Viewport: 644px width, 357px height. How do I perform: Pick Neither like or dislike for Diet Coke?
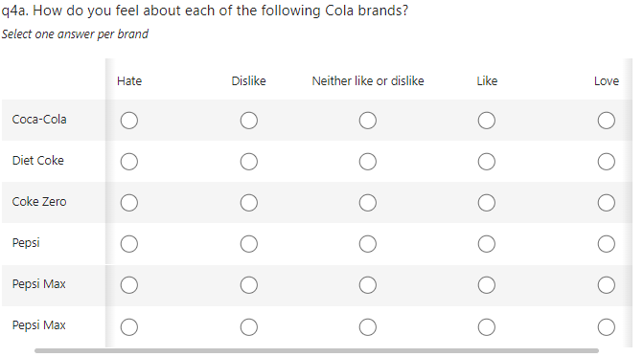point(368,162)
